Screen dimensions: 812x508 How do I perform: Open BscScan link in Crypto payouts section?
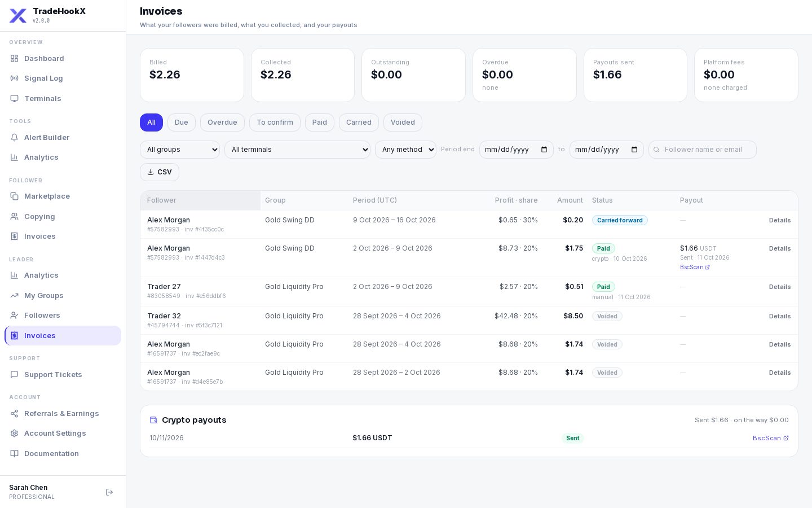pyautogui.click(x=771, y=439)
